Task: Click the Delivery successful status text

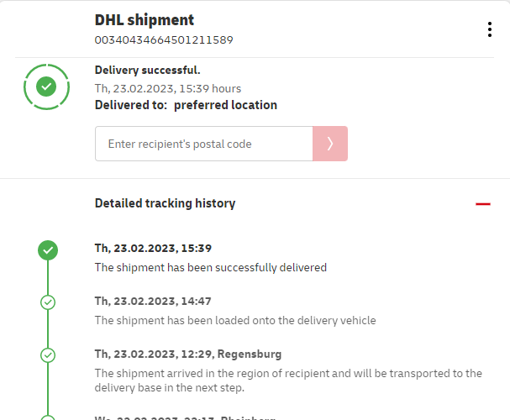Action: (x=148, y=71)
